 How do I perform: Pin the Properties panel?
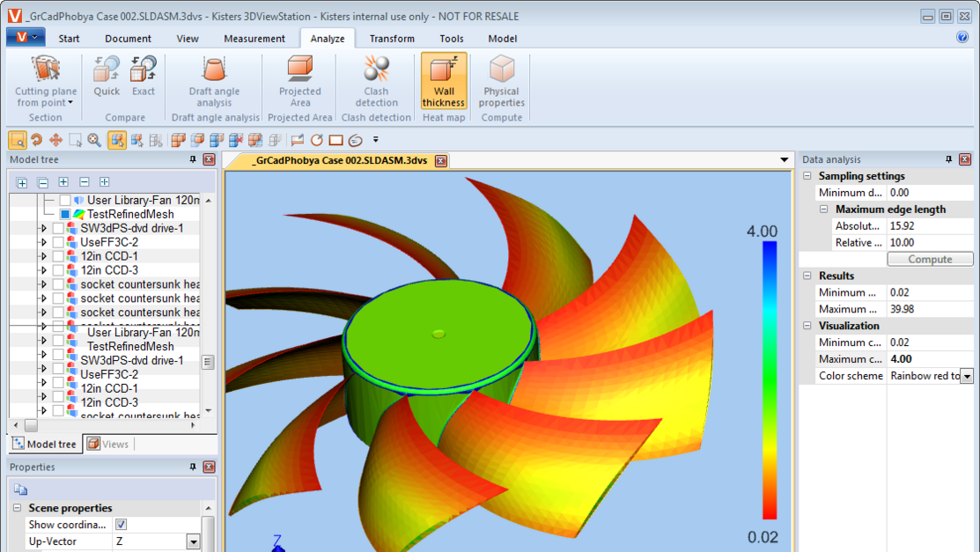[193, 467]
